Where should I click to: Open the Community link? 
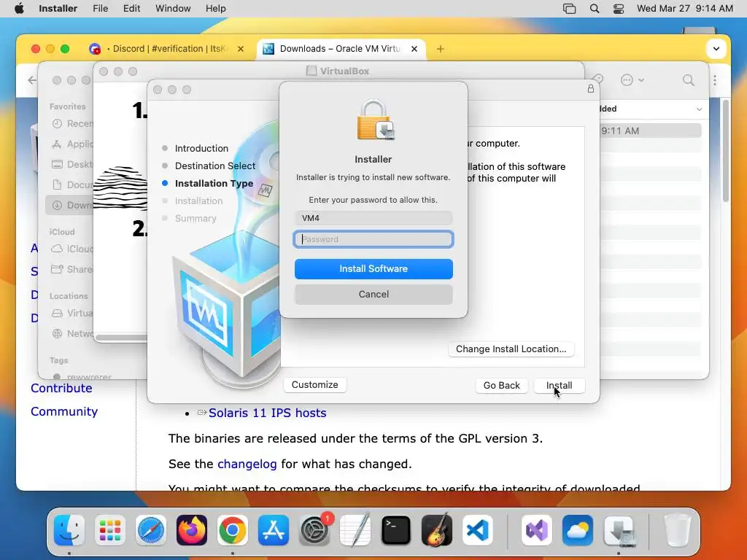pyautogui.click(x=64, y=411)
